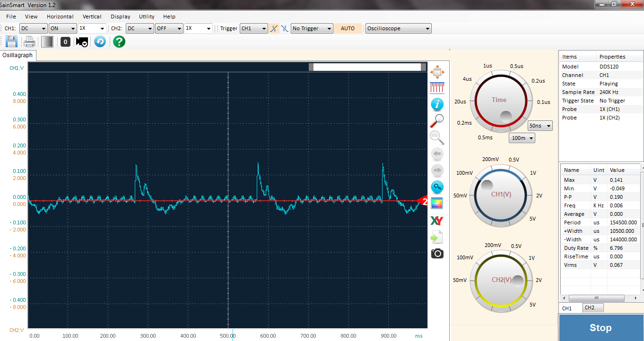
Task: Click the CH2(V) voltage knob handle
Action: click(x=518, y=281)
